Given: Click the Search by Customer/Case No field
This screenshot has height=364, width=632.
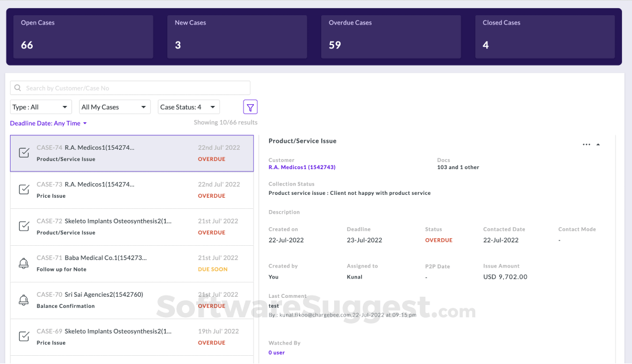Looking at the screenshot, I should click(130, 87).
